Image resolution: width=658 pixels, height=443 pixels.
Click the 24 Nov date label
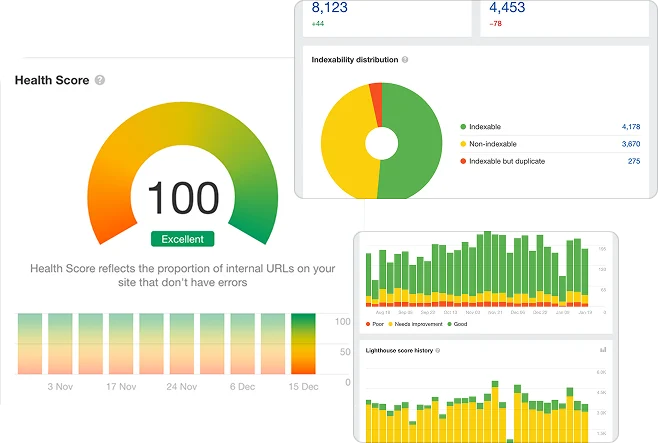(182, 386)
